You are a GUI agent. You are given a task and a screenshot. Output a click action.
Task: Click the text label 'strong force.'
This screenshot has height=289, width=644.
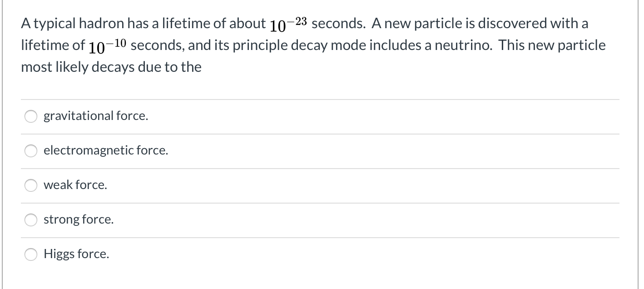[x=78, y=219]
